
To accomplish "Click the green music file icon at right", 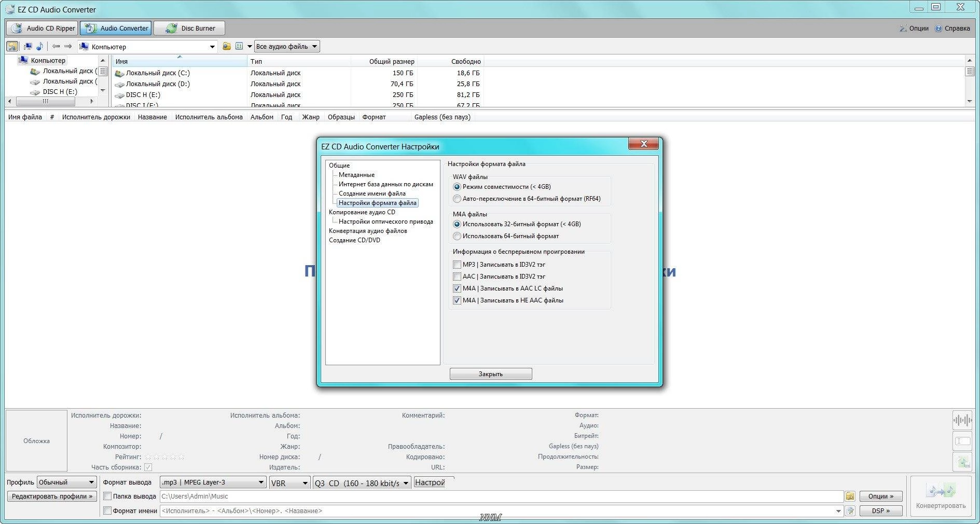I will [962, 461].
